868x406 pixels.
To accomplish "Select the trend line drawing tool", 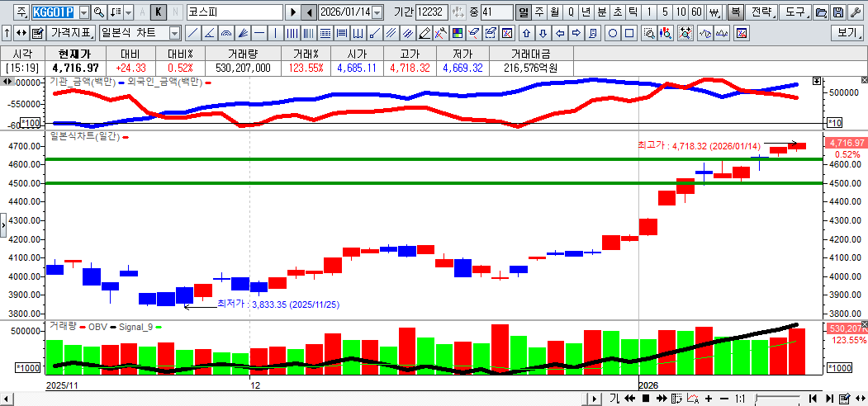I will [x=192, y=33].
